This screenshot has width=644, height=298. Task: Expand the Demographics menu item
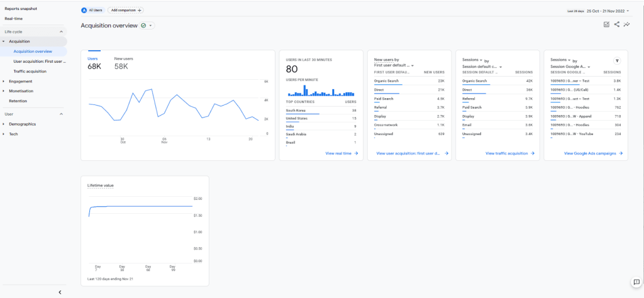[4, 124]
